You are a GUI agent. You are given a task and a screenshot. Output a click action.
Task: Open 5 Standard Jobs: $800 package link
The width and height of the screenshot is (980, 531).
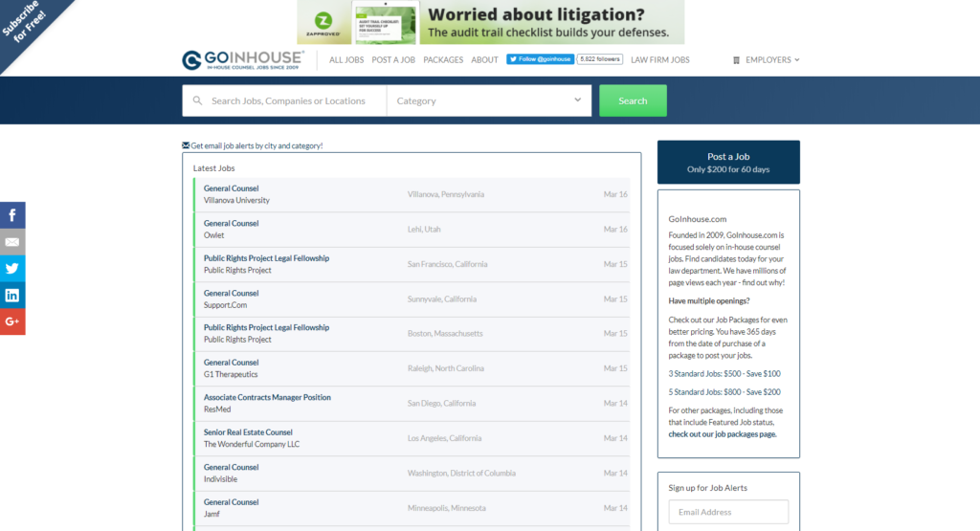[x=724, y=391]
